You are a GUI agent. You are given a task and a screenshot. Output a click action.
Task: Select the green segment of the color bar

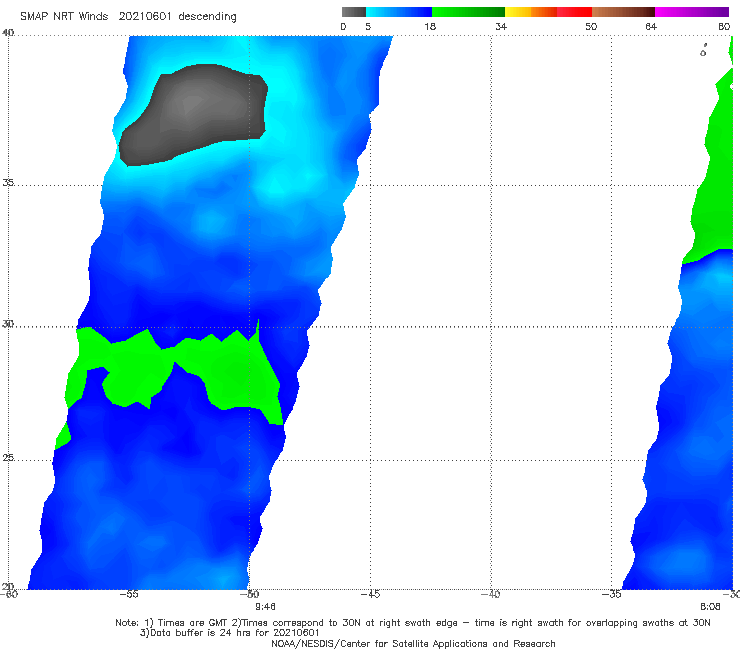click(468, 12)
